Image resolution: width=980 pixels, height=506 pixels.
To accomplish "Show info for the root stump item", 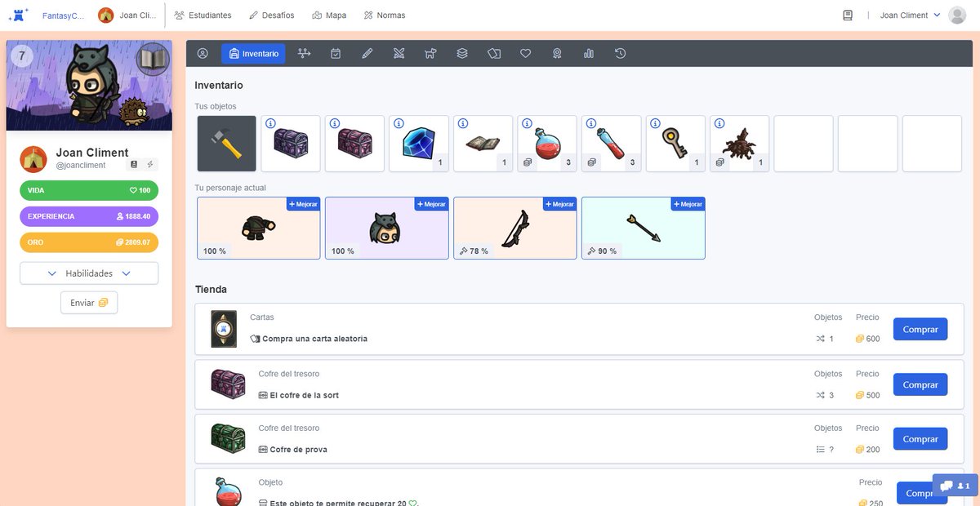I will click(719, 124).
